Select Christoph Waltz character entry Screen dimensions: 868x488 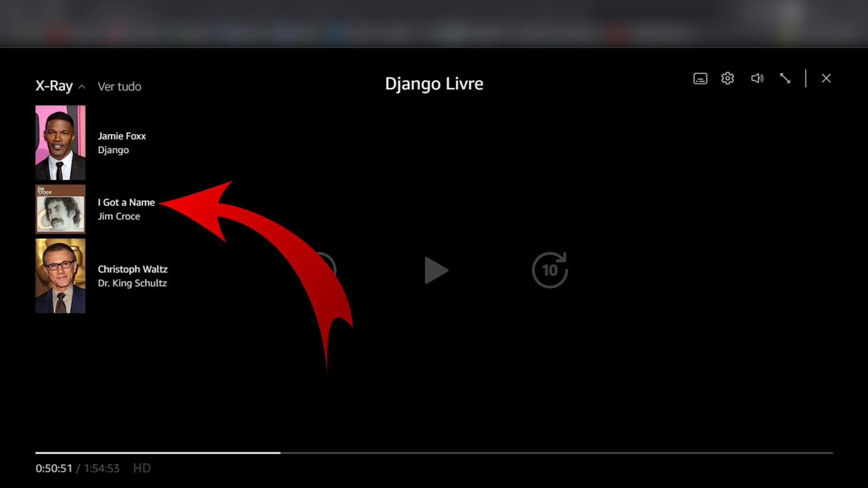click(x=132, y=276)
